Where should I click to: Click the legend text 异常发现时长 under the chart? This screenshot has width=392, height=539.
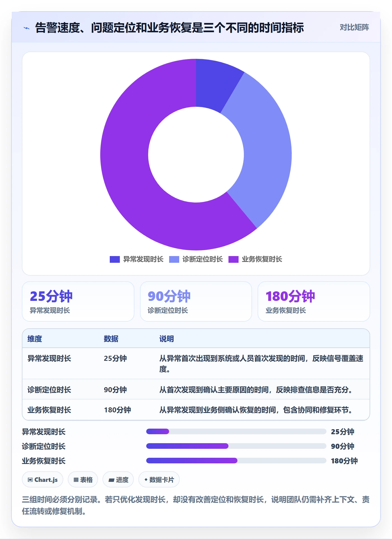point(143,259)
